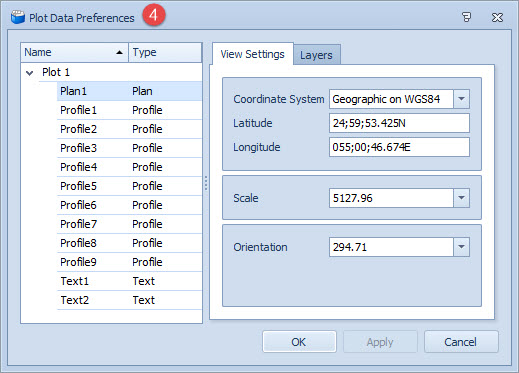Click into the Latitude field
The width and height of the screenshot is (519, 373).
pyautogui.click(x=399, y=123)
